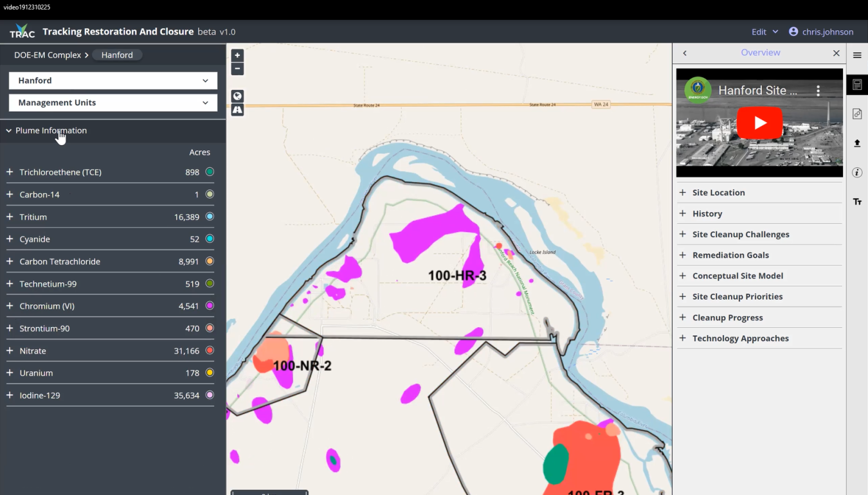Open the hamburger menu at top right sidebar

pyautogui.click(x=857, y=55)
